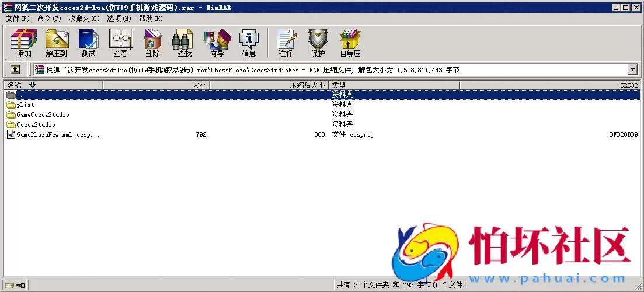
Task: Close the WinRAR window
Action: [635, 7]
